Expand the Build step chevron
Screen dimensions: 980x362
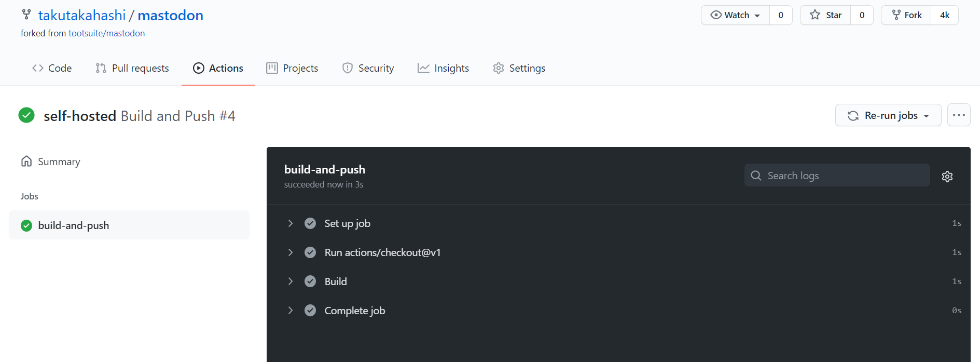291,281
